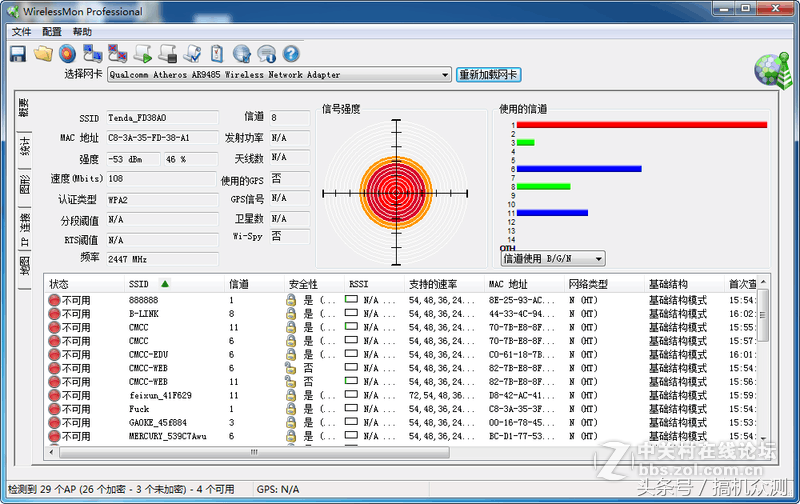Select the MERCURY_539C7Awu SSID text
The height and width of the screenshot is (504, 800).
coord(167,436)
